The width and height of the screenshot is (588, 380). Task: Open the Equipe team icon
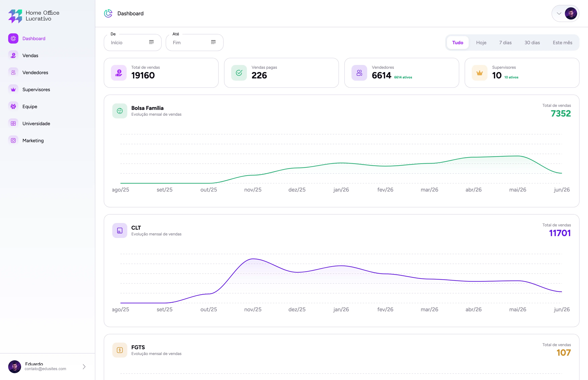(x=13, y=107)
